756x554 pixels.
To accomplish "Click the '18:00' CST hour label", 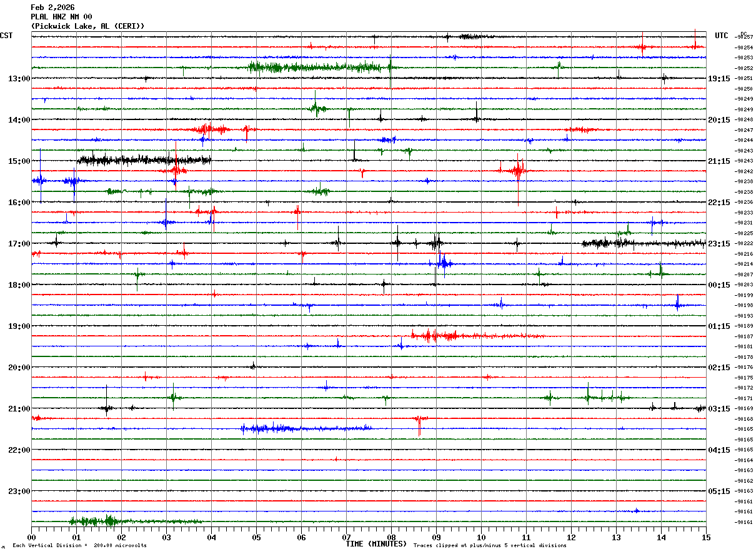I will pos(19,285).
